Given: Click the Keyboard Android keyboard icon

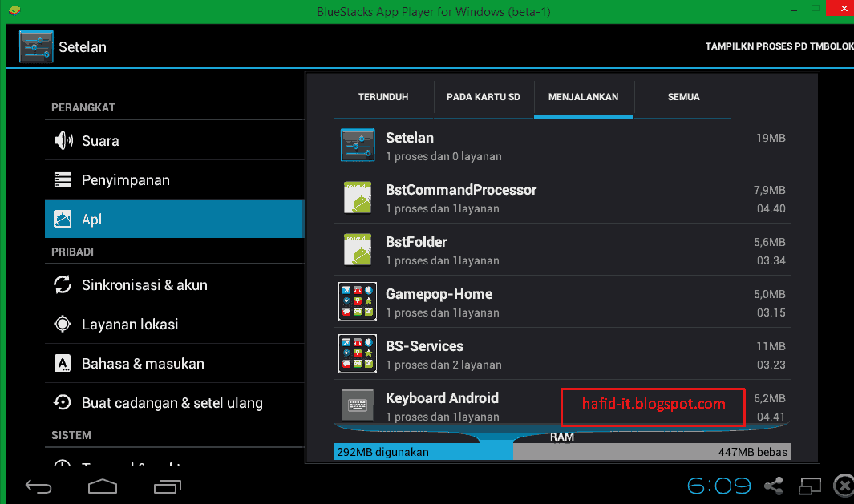Looking at the screenshot, I should click(x=358, y=405).
